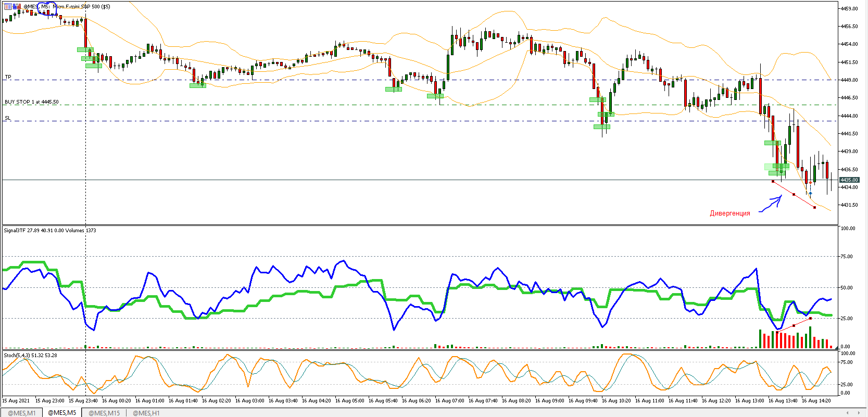
Task: Click the blue buy arrow marker on chart
Action: 810,193
